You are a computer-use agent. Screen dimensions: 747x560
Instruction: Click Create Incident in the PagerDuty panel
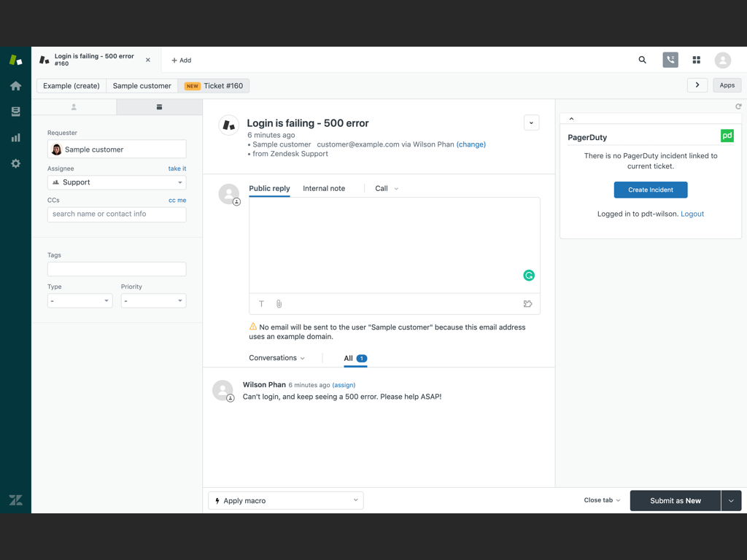pyautogui.click(x=650, y=190)
